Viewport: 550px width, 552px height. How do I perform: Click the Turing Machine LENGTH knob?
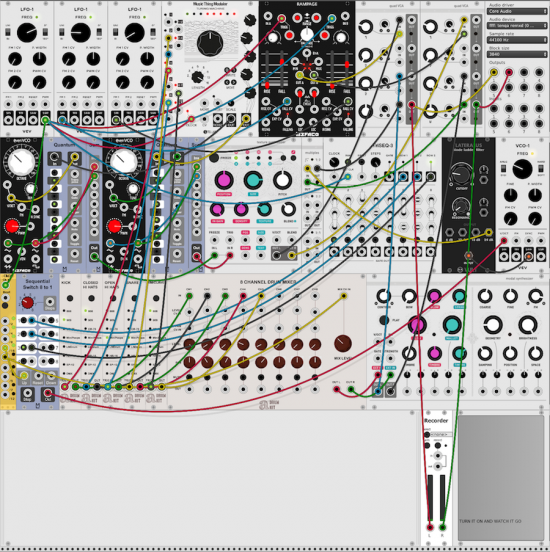(x=198, y=77)
